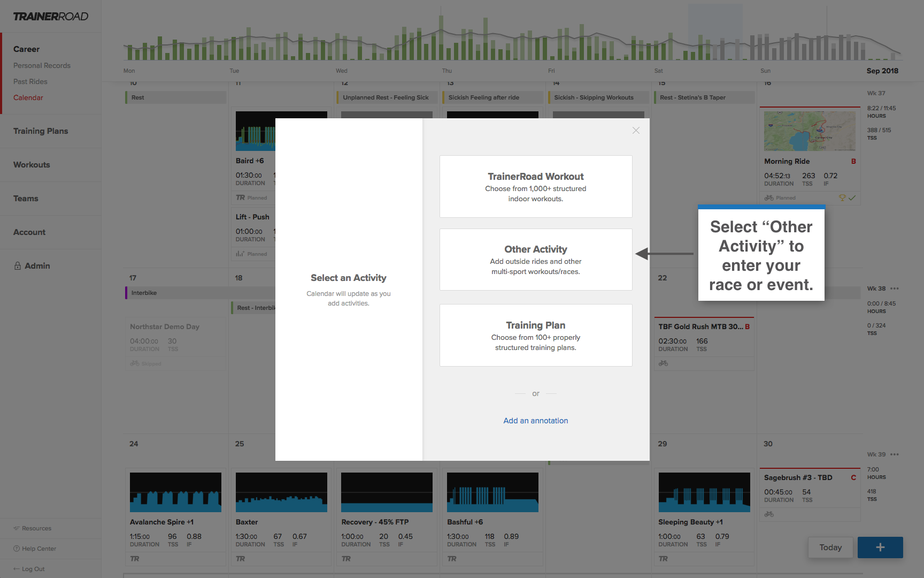
Task: Open Help Center link
Action: (35, 549)
